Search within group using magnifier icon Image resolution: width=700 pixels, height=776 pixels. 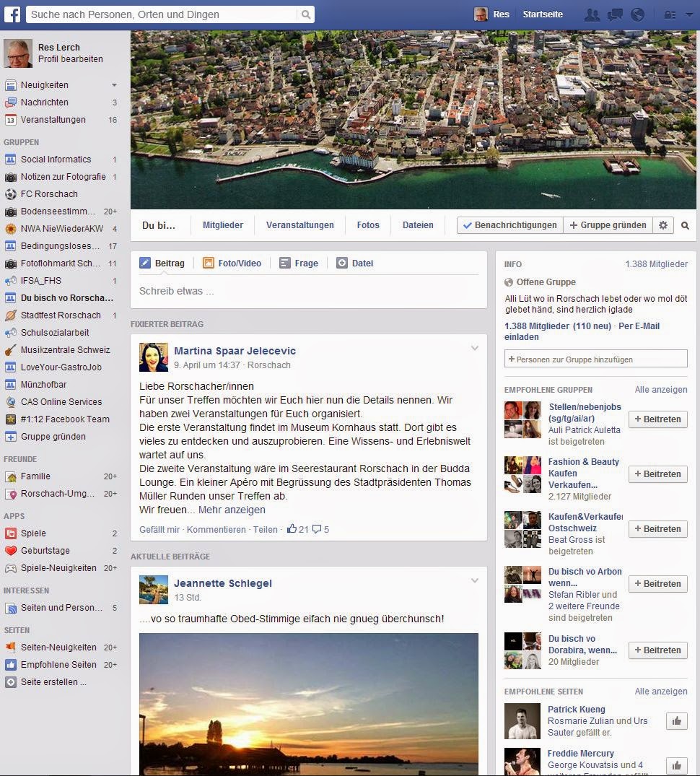(x=685, y=226)
